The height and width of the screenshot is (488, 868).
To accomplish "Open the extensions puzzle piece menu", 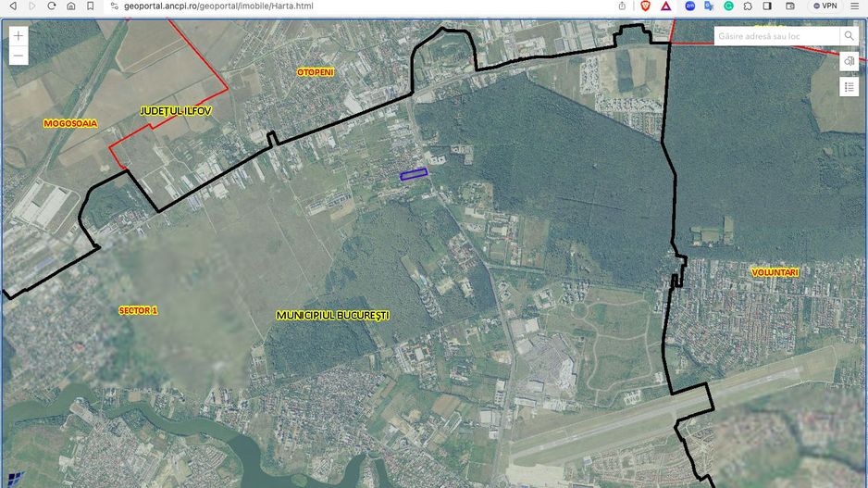I will [748, 6].
